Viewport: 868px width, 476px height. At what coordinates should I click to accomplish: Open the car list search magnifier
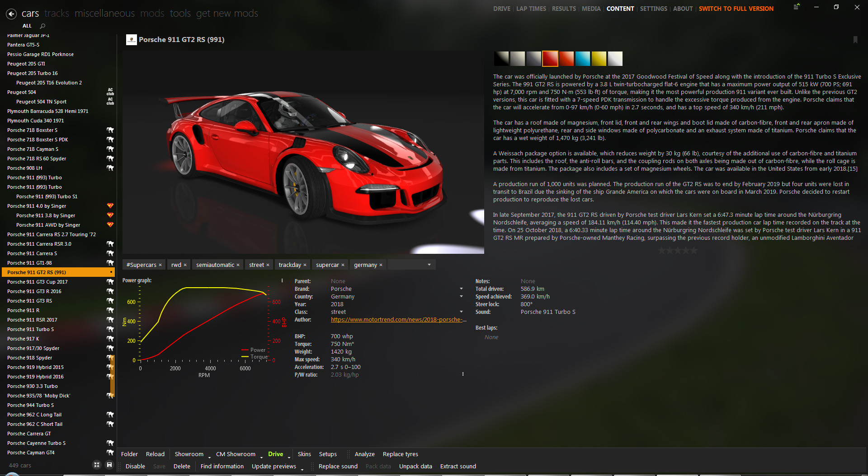click(42, 26)
